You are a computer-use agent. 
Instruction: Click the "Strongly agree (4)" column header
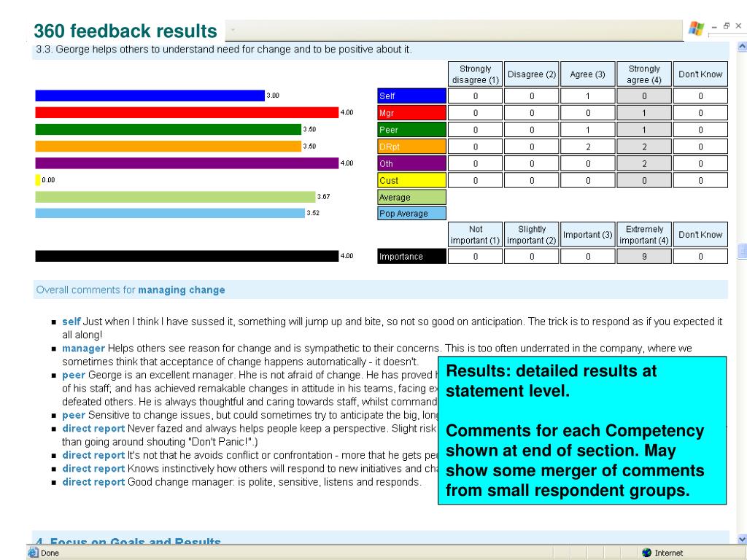[x=644, y=74]
